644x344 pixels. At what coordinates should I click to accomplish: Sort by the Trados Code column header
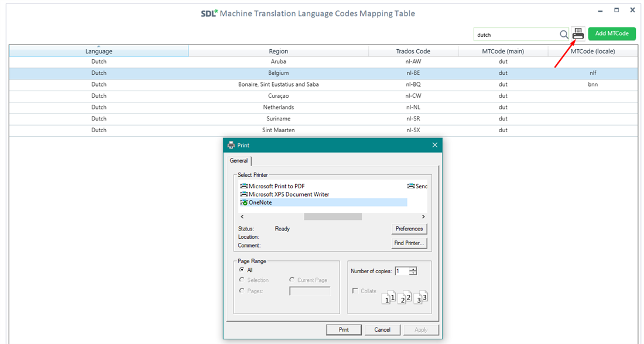413,51
